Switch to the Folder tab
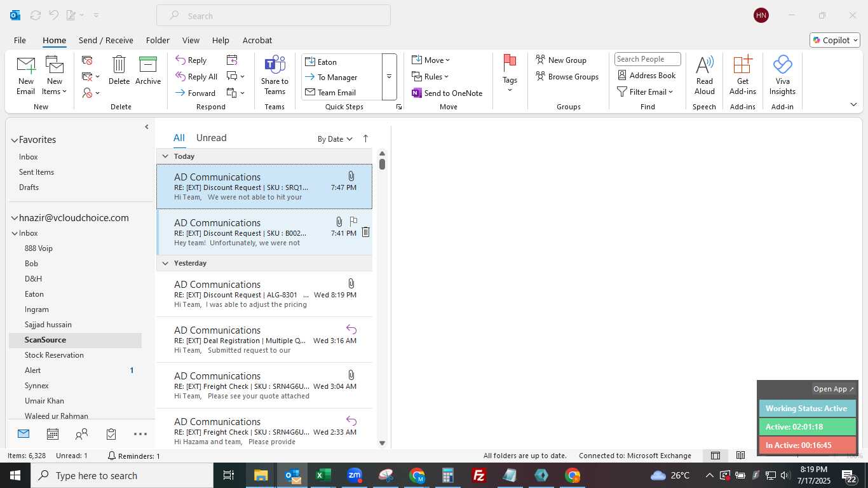Image resolution: width=868 pixels, height=488 pixels. click(158, 40)
